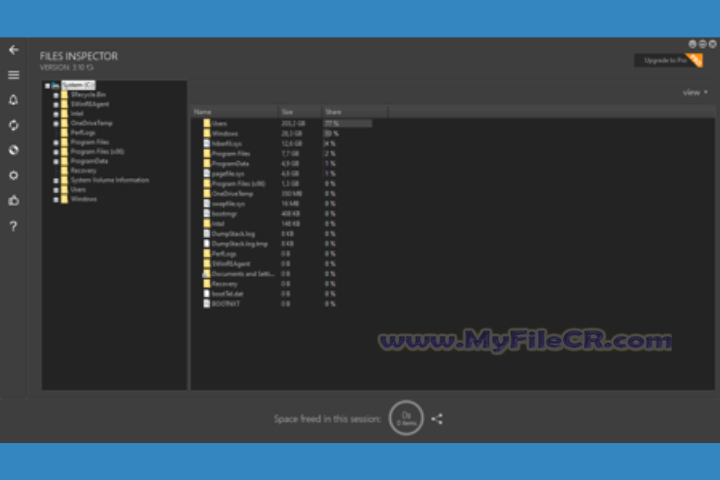The width and height of the screenshot is (720, 480).
Task: Select the Program Files row in the file list
Action: point(452,153)
